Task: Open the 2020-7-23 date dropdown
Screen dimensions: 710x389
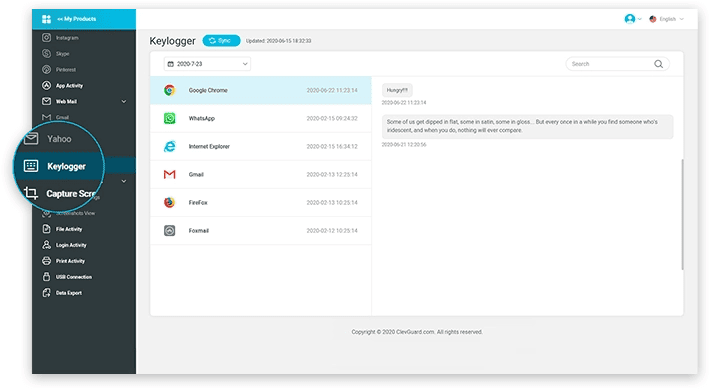Action: [x=207, y=64]
